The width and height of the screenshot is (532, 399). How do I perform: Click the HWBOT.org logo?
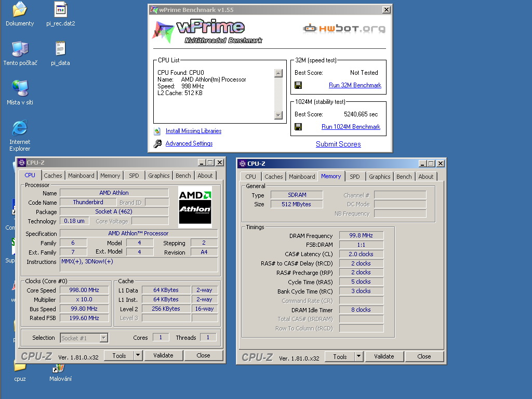point(344,28)
